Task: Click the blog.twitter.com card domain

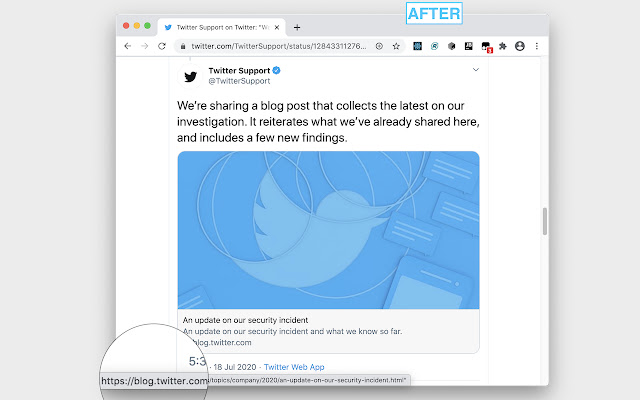Action: click(222, 342)
